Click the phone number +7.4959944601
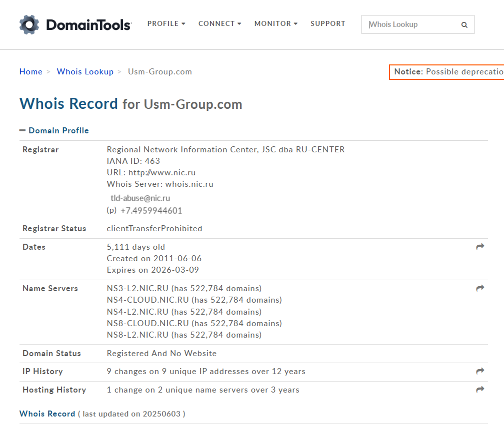504x424 pixels. [x=151, y=211]
